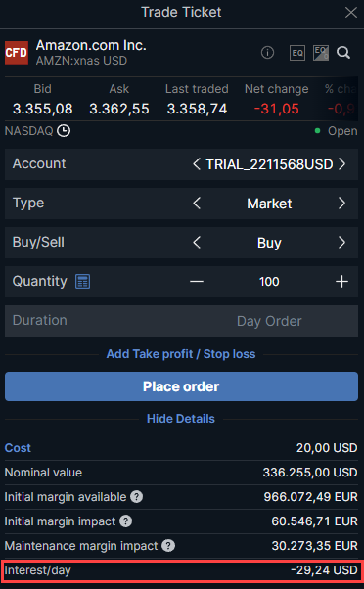Click the red CFD instrument badge
364x589 pixels.
click(x=17, y=53)
